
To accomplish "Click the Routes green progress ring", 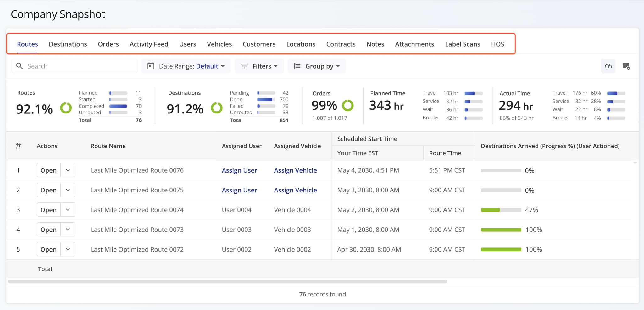I will (x=66, y=108).
